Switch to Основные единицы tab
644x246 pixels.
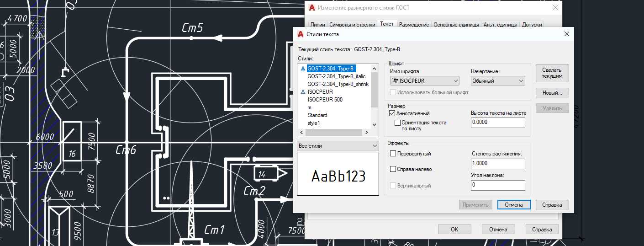(456, 25)
